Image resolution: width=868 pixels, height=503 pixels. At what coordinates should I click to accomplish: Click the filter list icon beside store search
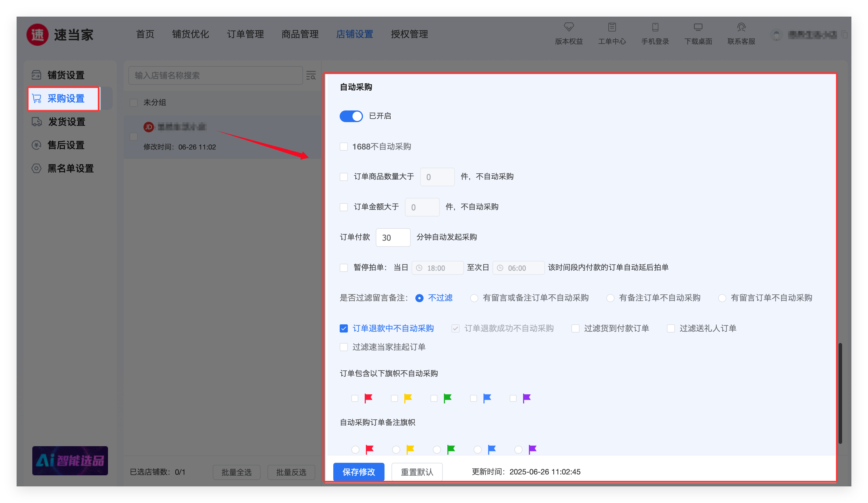311,75
